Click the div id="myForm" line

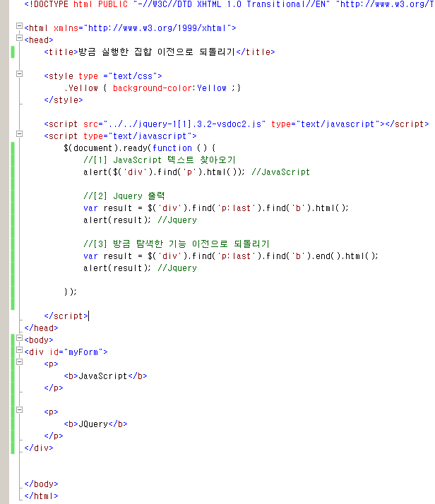click(66, 352)
